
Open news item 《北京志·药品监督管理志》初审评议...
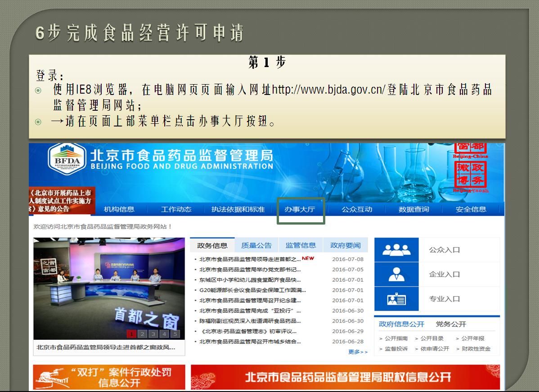[248, 332]
